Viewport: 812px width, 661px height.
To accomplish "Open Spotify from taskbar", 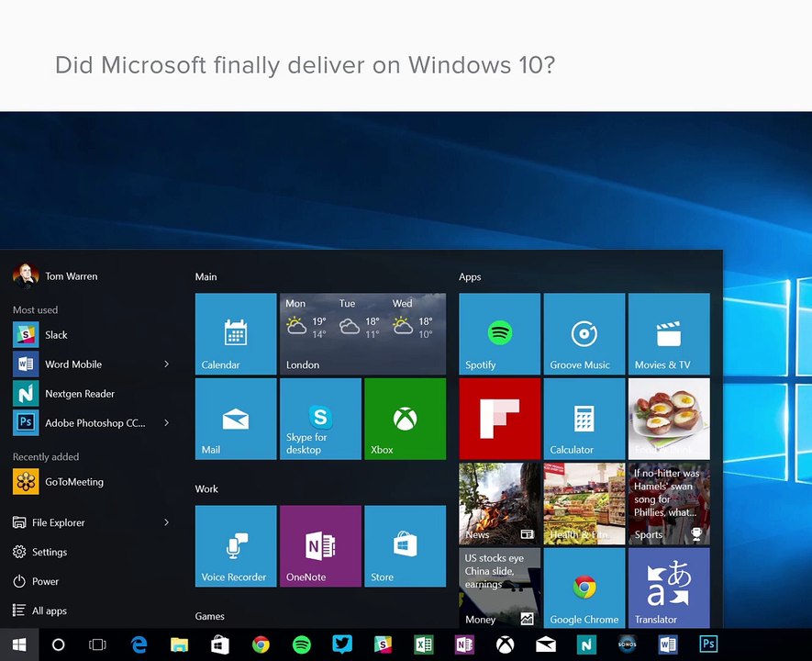I will pos(301,644).
